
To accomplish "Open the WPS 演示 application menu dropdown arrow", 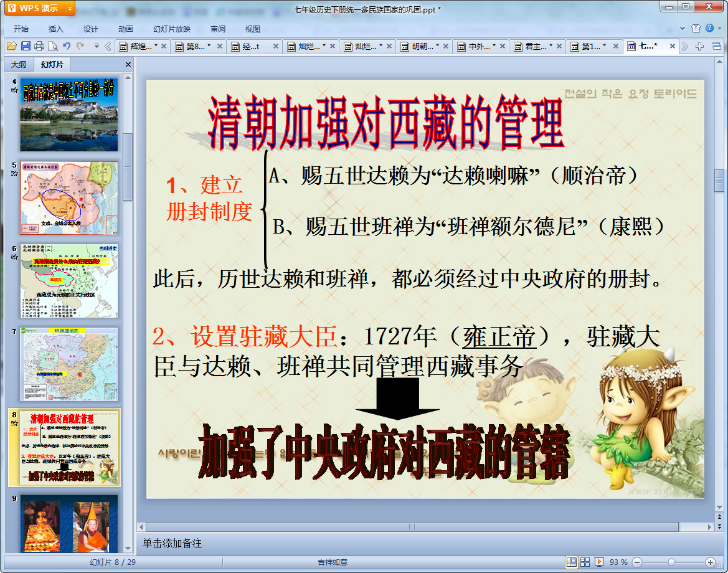I will pyautogui.click(x=69, y=8).
